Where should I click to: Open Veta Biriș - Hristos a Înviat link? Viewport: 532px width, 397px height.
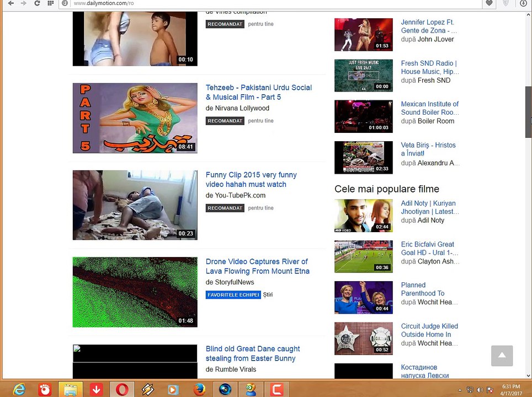coord(428,149)
